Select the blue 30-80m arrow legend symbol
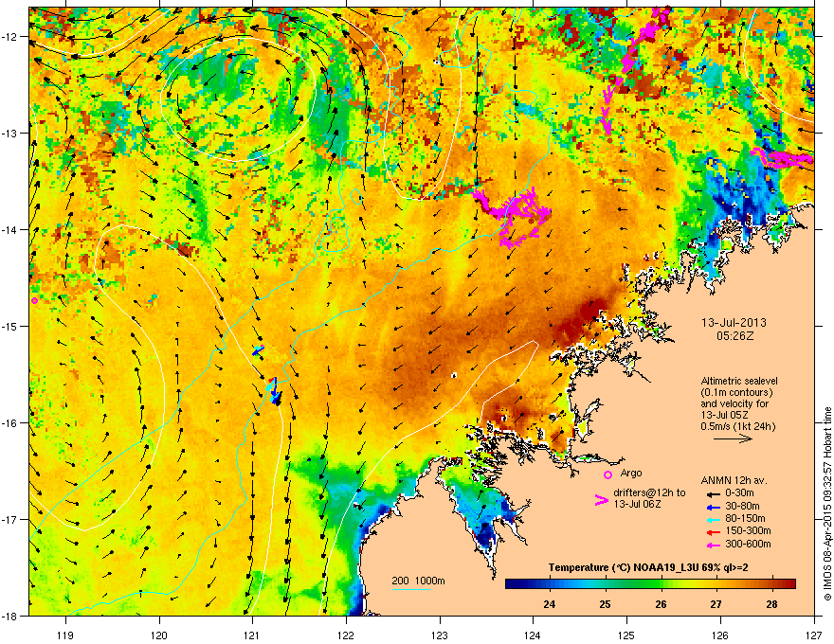834x644 pixels. 714,508
